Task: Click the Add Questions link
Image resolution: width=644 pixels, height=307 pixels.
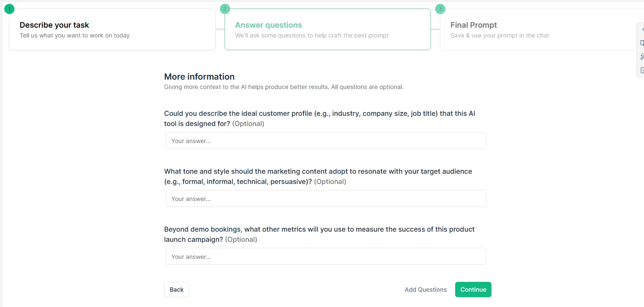Action: (x=425, y=290)
